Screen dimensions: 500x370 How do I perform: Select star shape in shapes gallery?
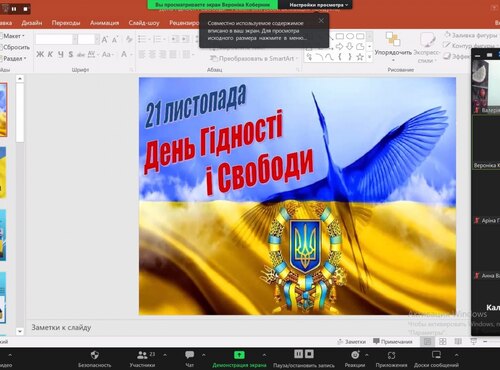pyautogui.click(x=360, y=57)
